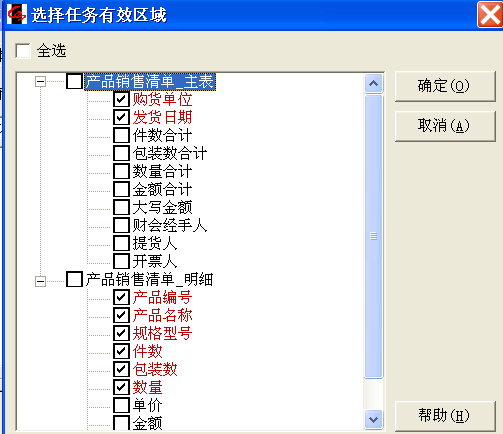Click the 取消(A) cancel button
The height and width of the screenshot is (434, 503).
pyautogui.click(x=445, y=126)
